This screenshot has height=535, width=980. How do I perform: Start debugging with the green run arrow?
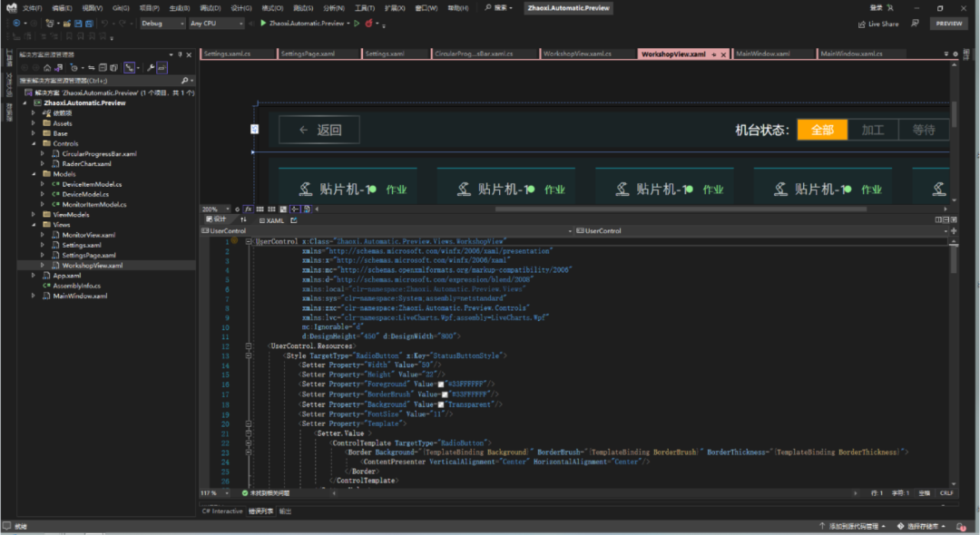point(263,24)
